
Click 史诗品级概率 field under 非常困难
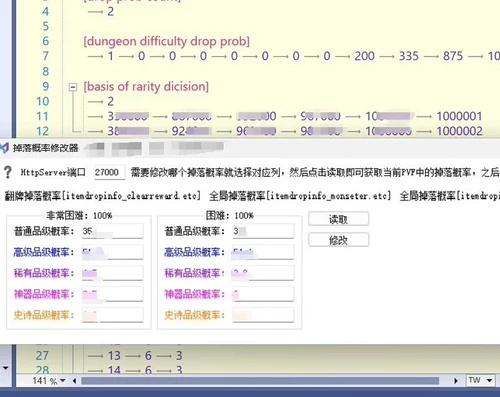click(x=113, y=315)
